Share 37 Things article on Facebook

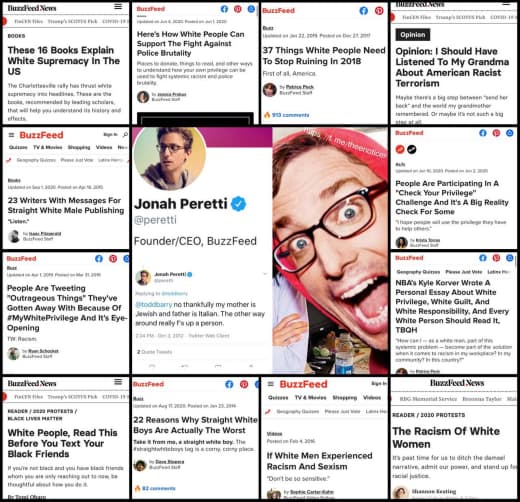point(364,11)
